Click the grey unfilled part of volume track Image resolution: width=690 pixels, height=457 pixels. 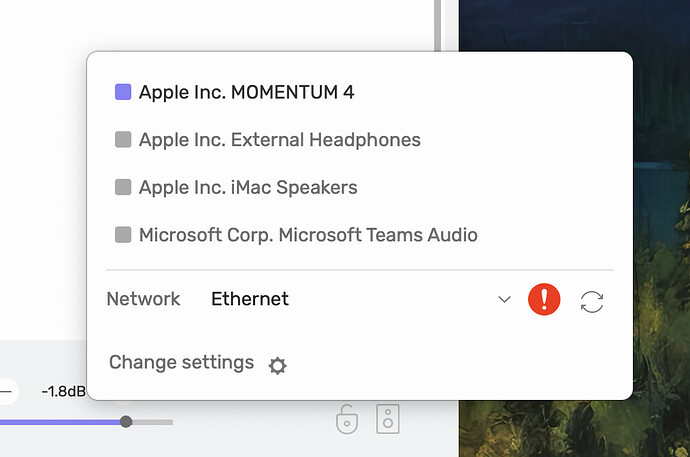pyautogui.click(x=153, y=422)
